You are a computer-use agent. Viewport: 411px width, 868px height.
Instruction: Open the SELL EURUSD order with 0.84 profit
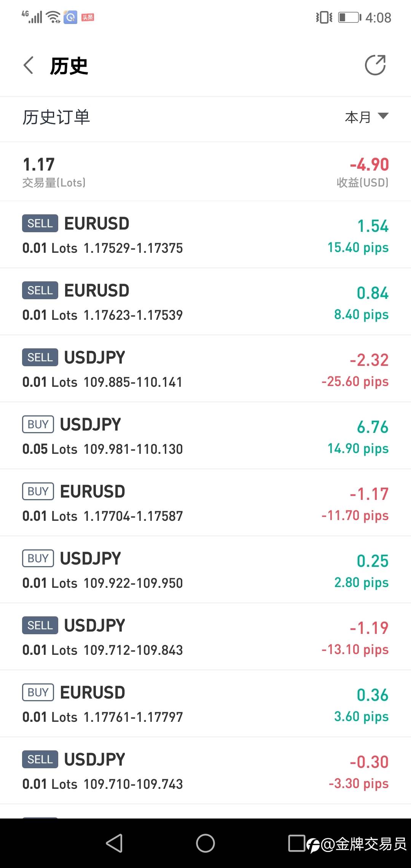point(205,302)
